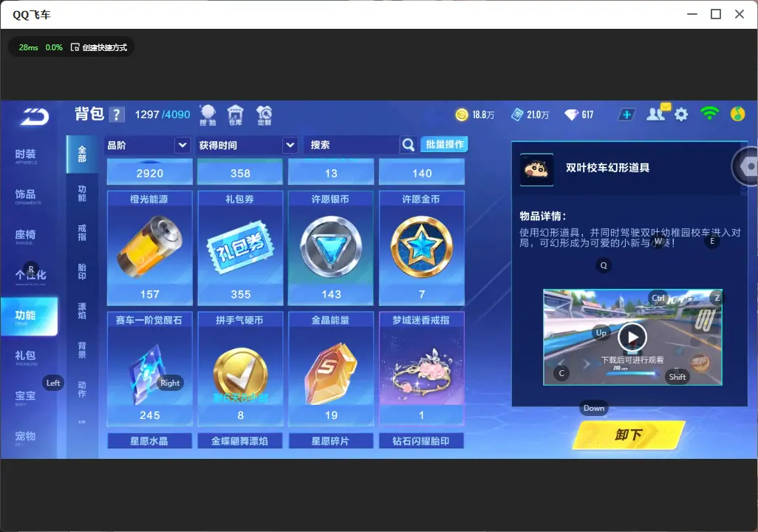Click the 批量操作 batch operation button
The image size is (758, 532).
[444, 144]
